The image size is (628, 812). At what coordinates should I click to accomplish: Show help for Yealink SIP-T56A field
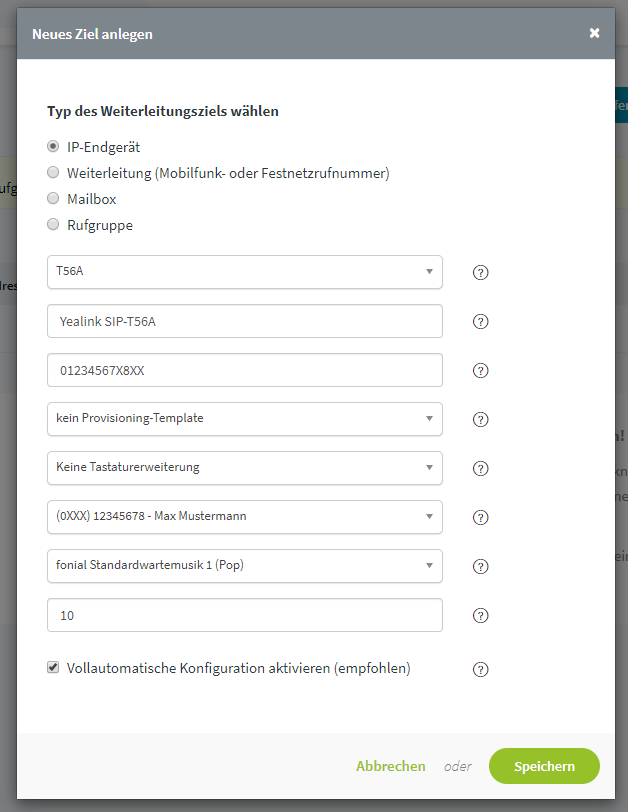480,322
